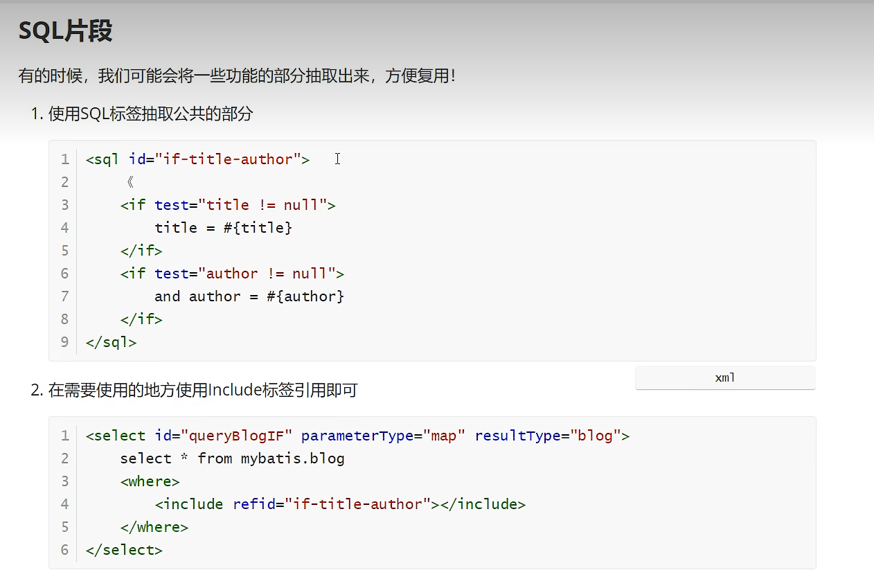Click the closing </select> tag line
This screenshot has height=588, width=874.
125,550
